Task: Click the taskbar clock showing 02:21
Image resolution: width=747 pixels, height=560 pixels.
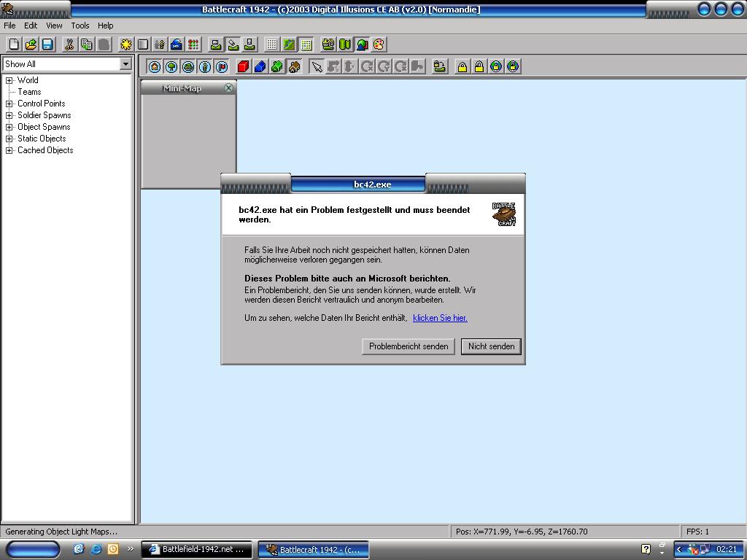Action: coord(727,549)
